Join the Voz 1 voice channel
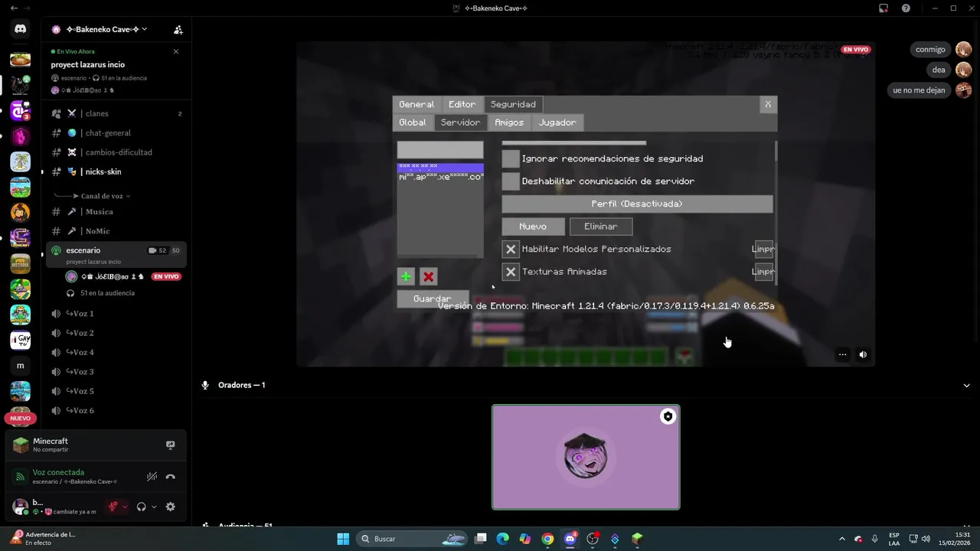This screenshot has width=980, height=551. [116, 314]
